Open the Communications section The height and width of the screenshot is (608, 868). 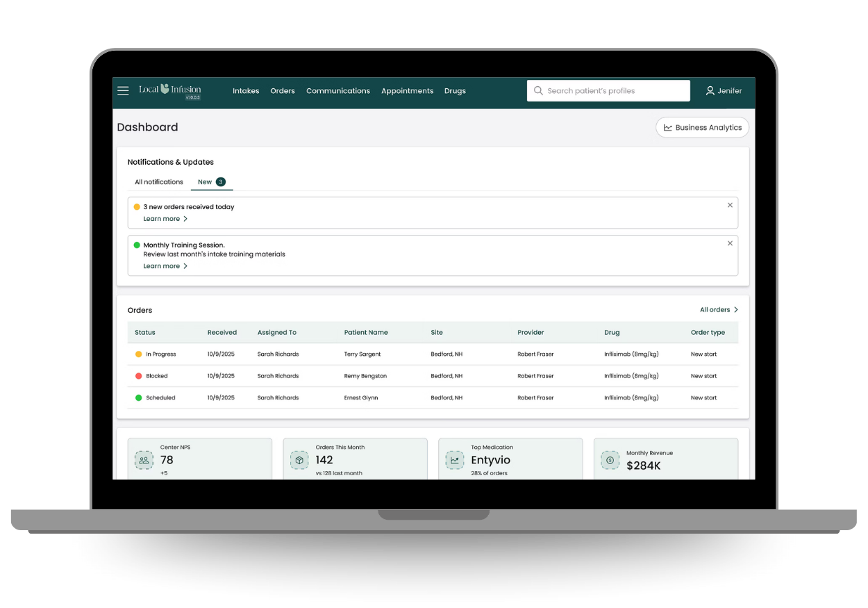pyautogui.click(x=338, y=91)
